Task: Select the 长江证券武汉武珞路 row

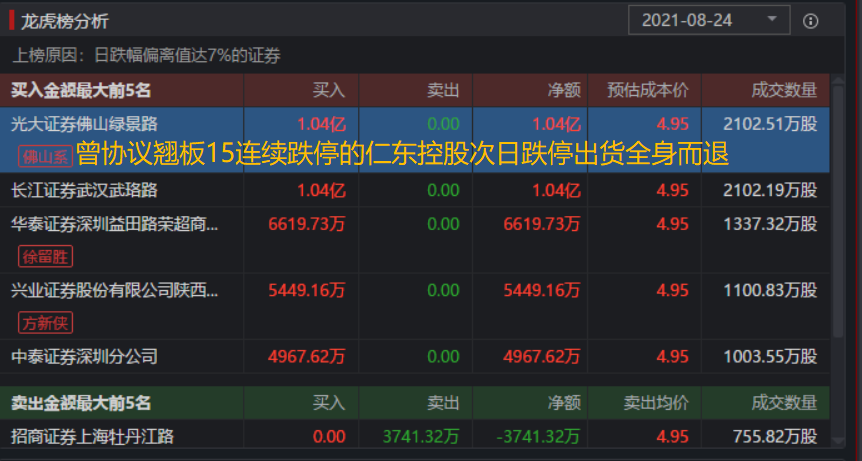Action: coord(84,190)
